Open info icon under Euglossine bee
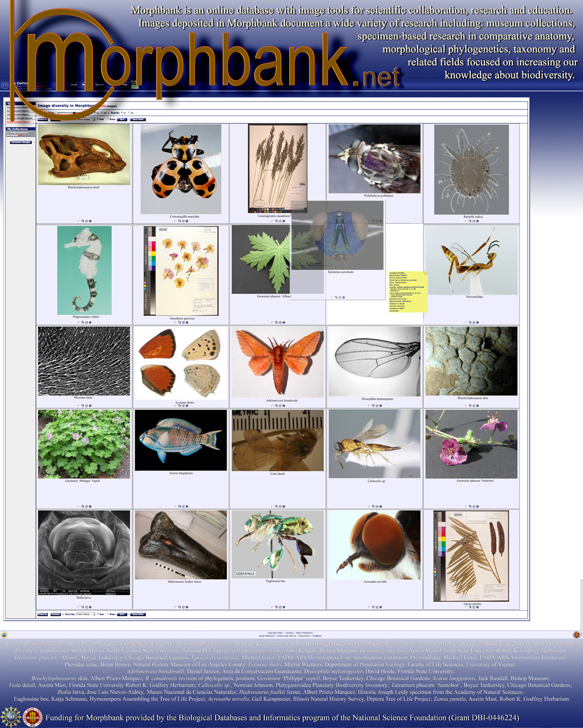Screen dimensions: 583x728 coord(284,607)
